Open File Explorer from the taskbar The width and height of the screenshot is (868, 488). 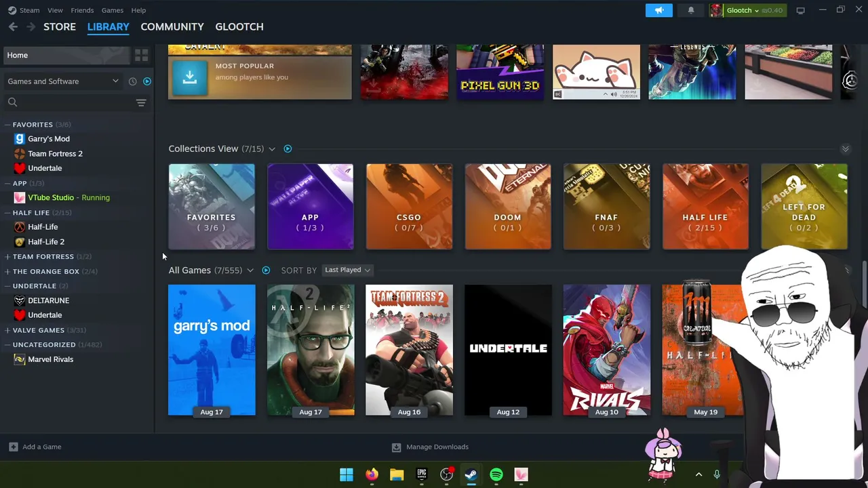(x=397, y=474)
